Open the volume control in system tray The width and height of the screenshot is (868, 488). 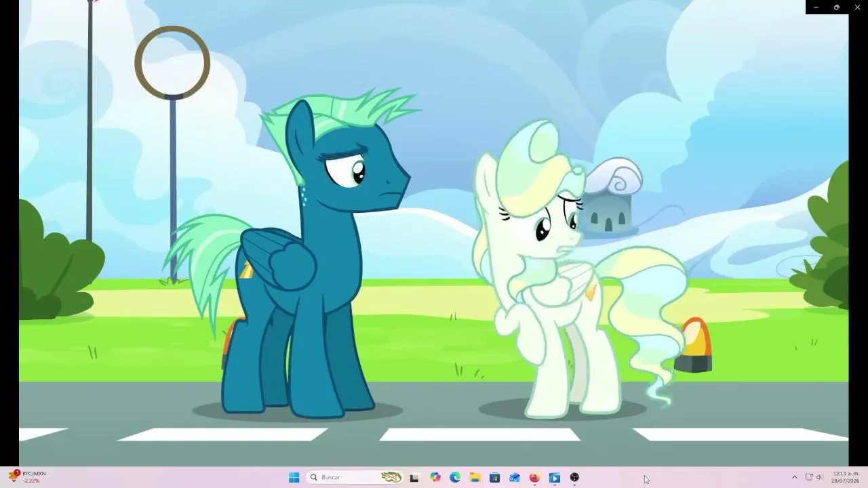[x=819, y=477]
